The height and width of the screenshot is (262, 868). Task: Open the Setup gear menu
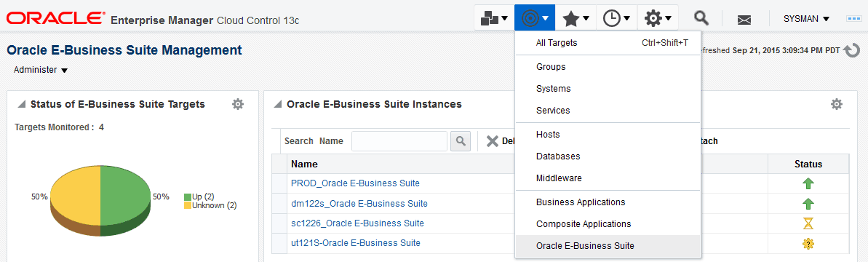658,18
